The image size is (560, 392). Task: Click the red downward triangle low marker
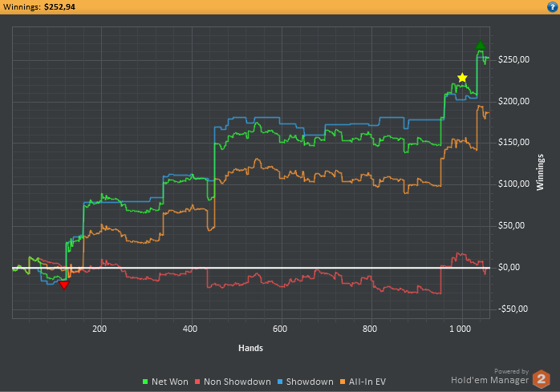pos(64,285)
